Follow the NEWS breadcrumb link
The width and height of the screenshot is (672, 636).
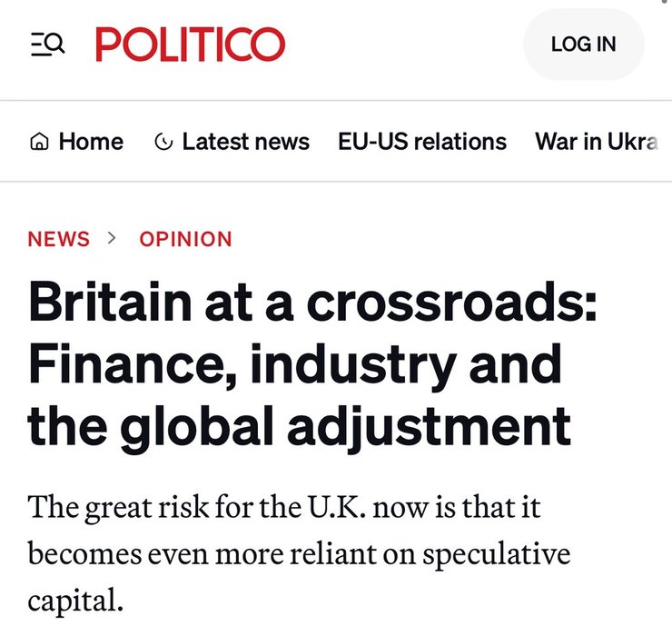59,239
